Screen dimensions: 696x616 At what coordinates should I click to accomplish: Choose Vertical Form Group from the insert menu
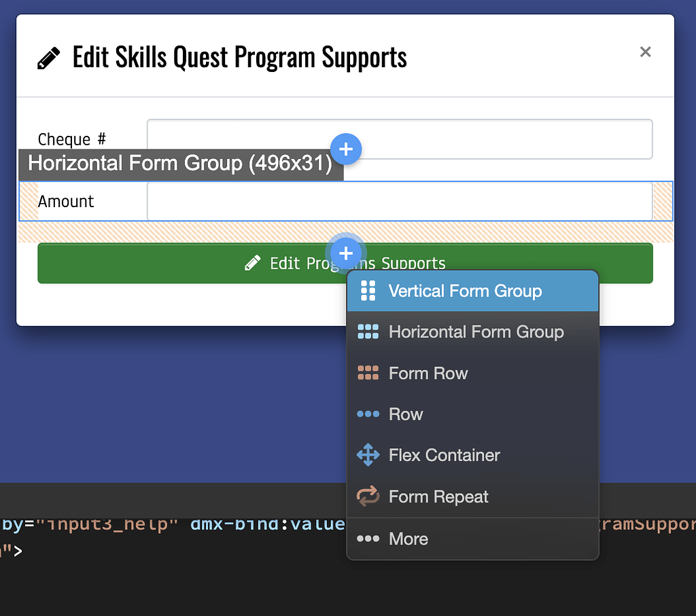(x=465, y=291)
